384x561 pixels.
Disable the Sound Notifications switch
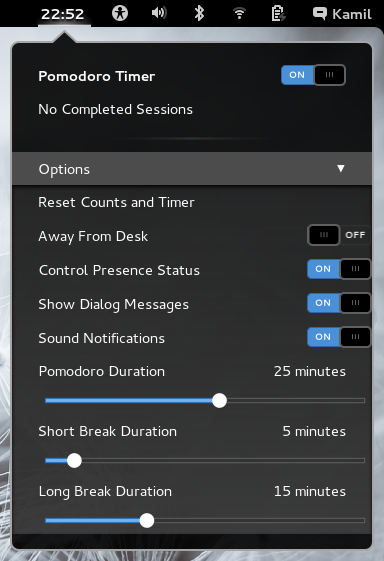click(339, 337)
